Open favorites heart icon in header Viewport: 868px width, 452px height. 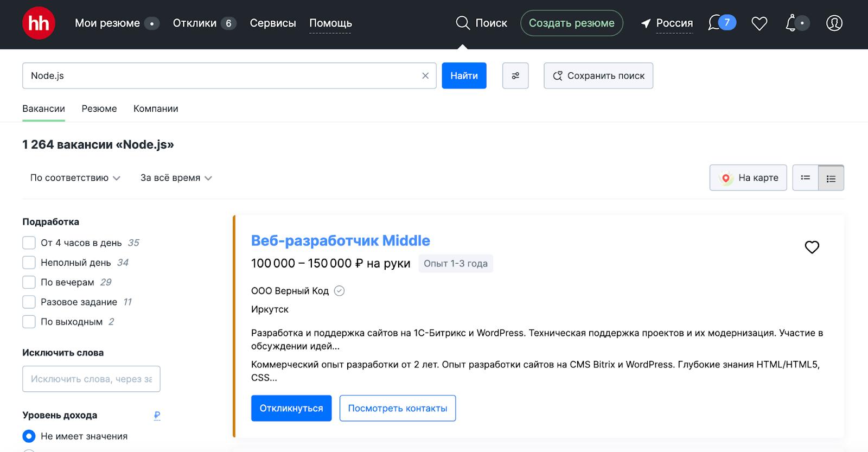coord(759,23)
